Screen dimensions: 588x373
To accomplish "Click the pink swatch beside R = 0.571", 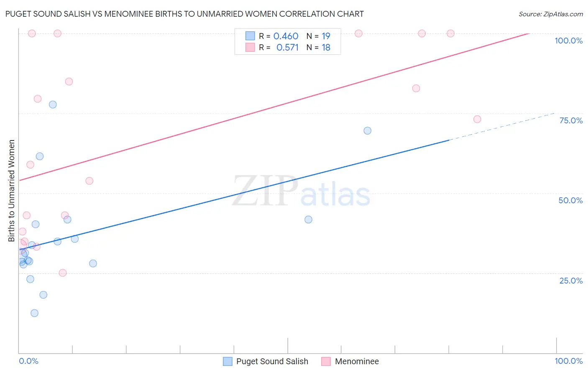I will point(250,47).
